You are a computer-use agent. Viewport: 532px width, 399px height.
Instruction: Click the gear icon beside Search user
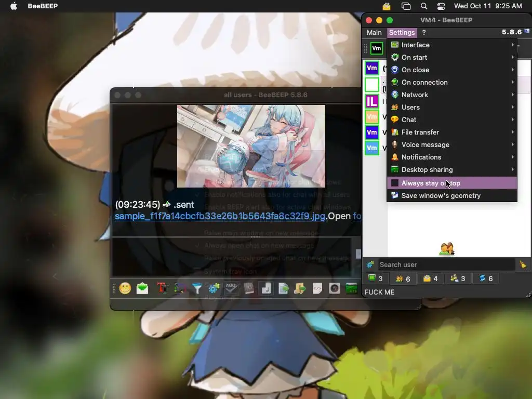pos(370,264)
